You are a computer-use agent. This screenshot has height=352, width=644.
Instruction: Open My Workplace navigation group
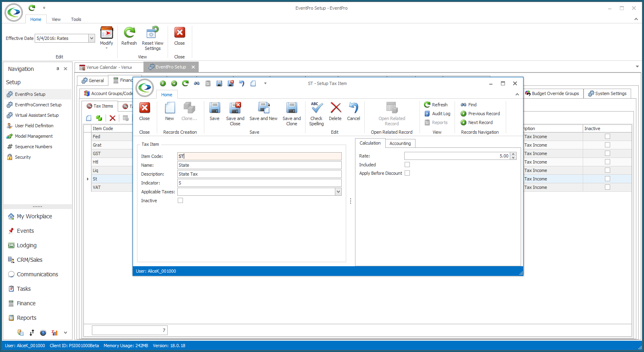34,216
